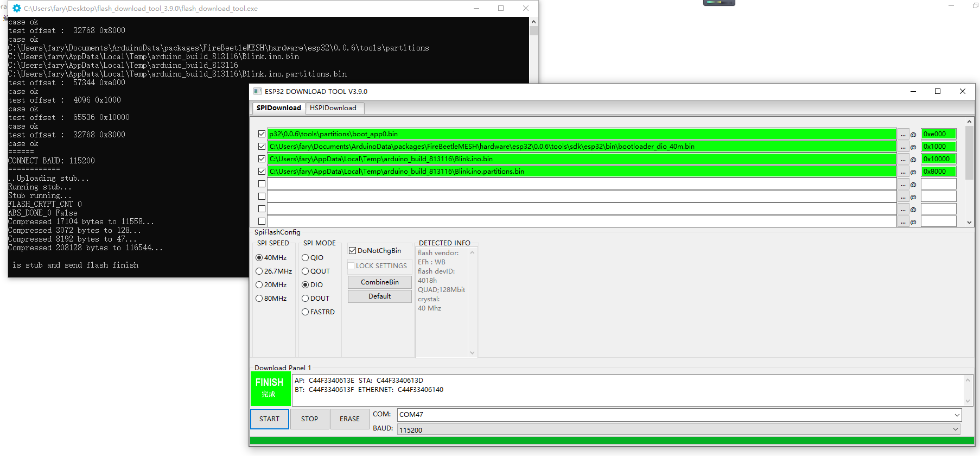Choose FASTRD SPI mode
The image size is (980, 456).
coord(319,312)
